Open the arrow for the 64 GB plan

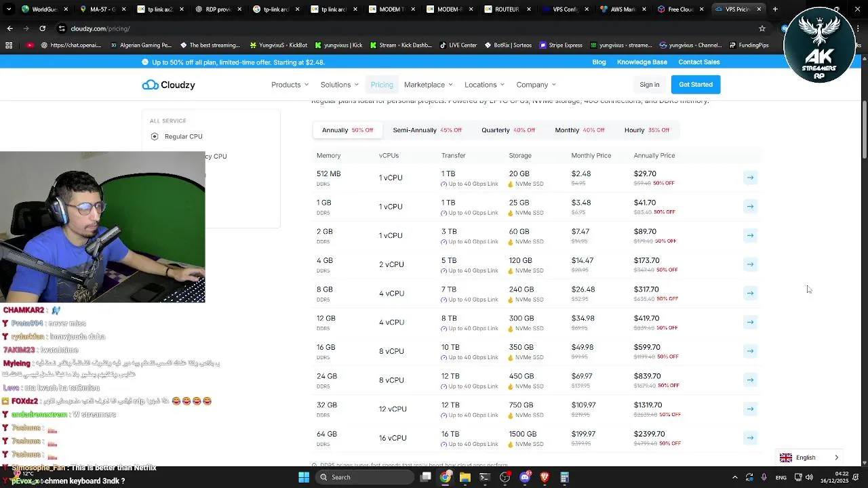tap(750, 438)
